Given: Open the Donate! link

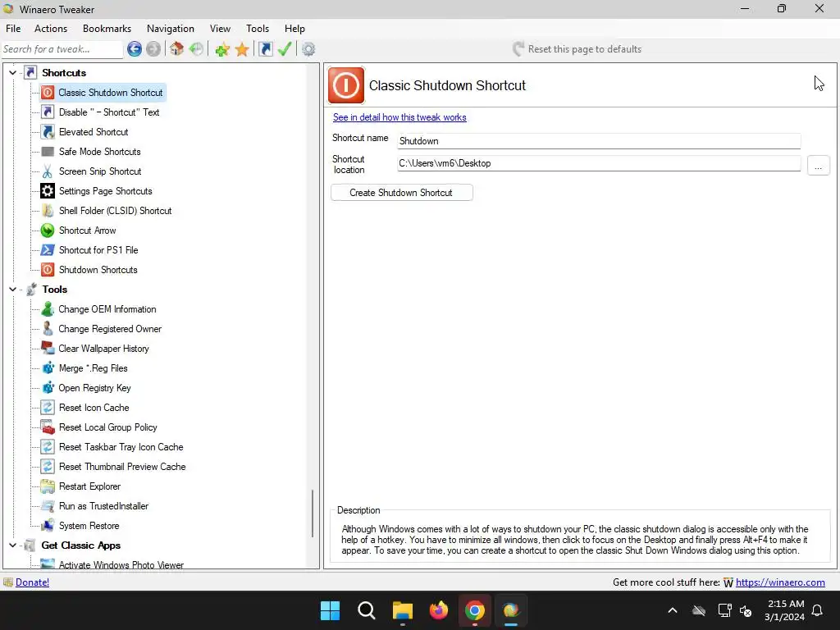Looking at the screenshot, I should click(32, 582).
